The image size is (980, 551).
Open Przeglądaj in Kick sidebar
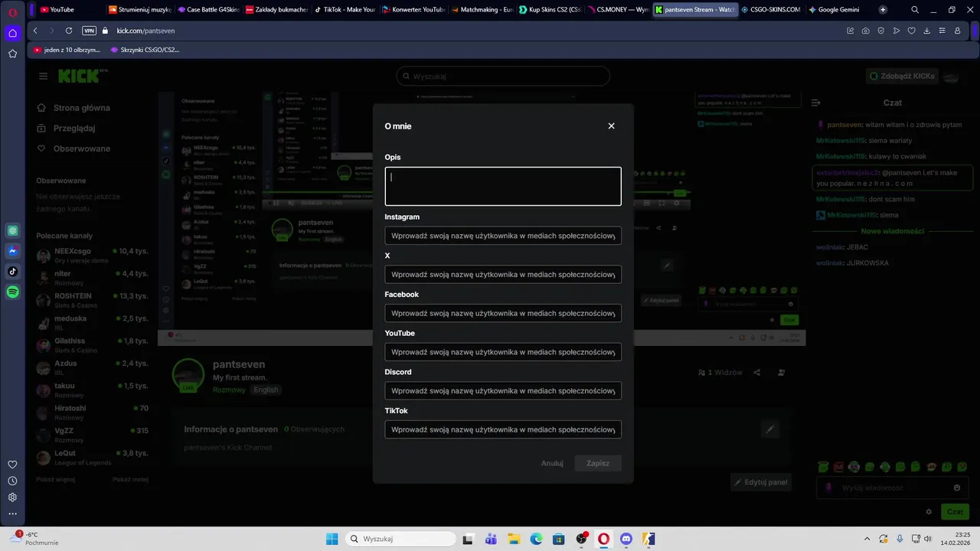pyautogui.click(x=66, y=128)
